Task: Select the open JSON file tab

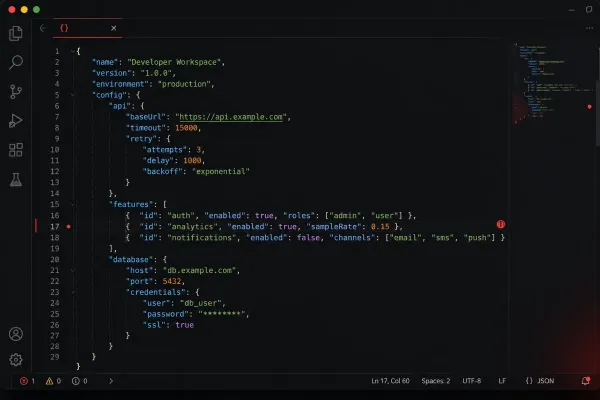Action: [88, 28]
